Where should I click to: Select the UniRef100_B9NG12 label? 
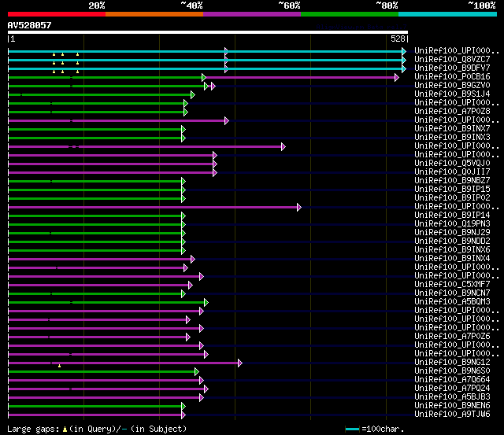click(452, 363)
